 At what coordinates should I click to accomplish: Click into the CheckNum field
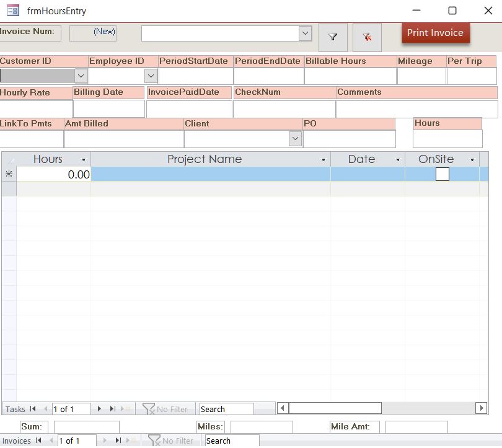[284, 109]
